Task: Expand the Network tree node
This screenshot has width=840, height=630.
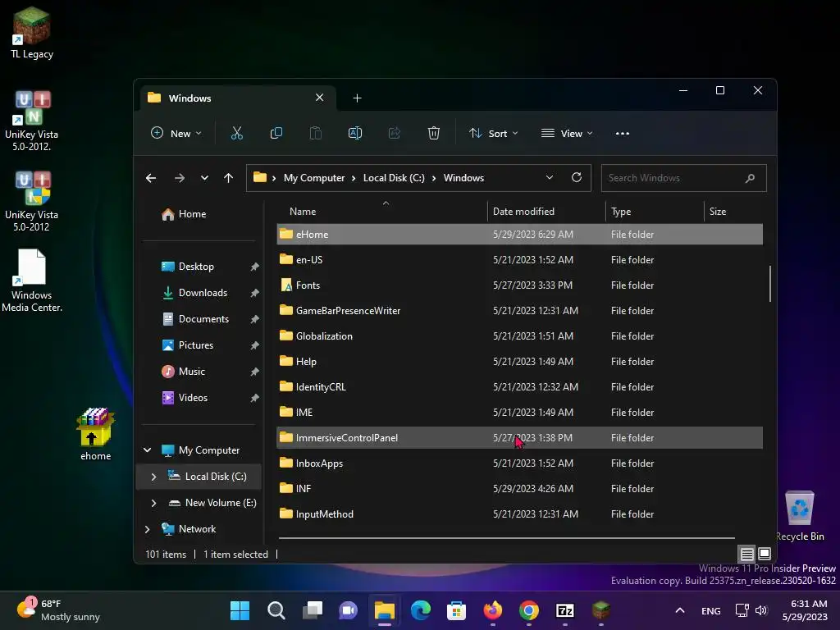Action: pyautogui.click(x=148, y=529)
